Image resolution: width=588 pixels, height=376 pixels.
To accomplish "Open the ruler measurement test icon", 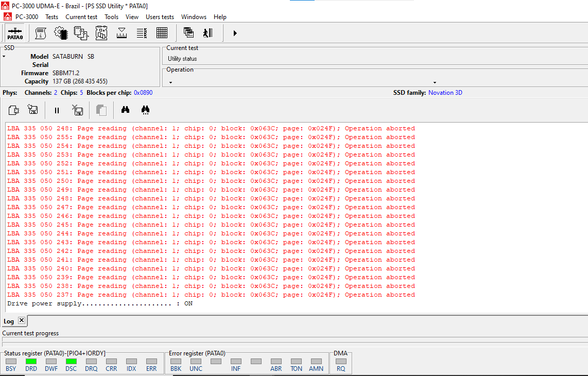I will click(122, 33).
